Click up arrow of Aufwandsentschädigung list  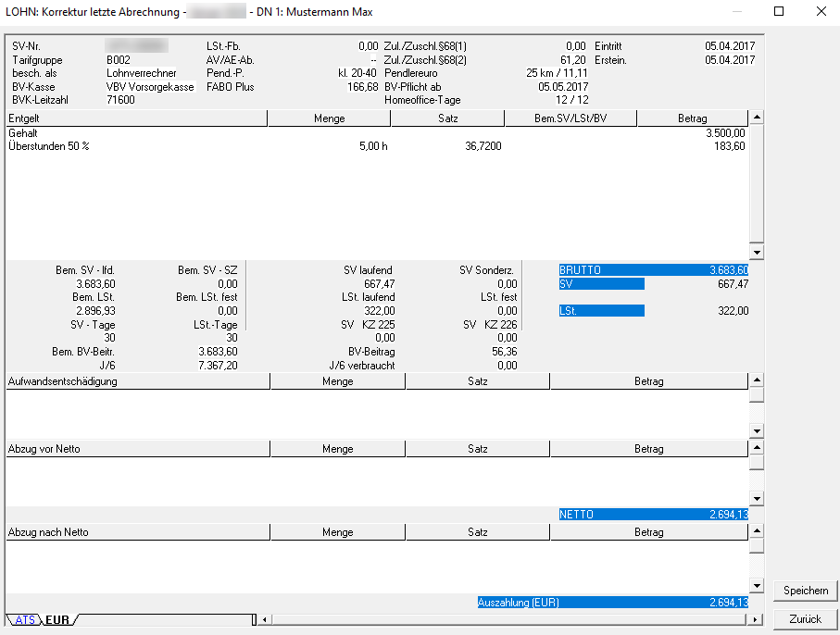coord(757,380)
